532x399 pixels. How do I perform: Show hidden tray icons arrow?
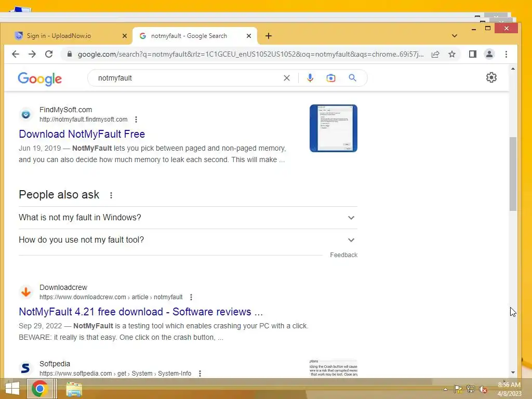coord(445,389)
